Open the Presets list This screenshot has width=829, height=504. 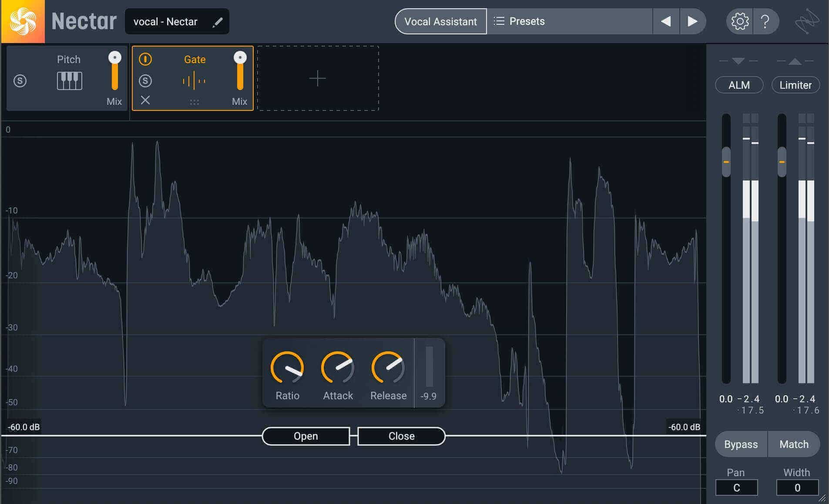tap(569, 21)
